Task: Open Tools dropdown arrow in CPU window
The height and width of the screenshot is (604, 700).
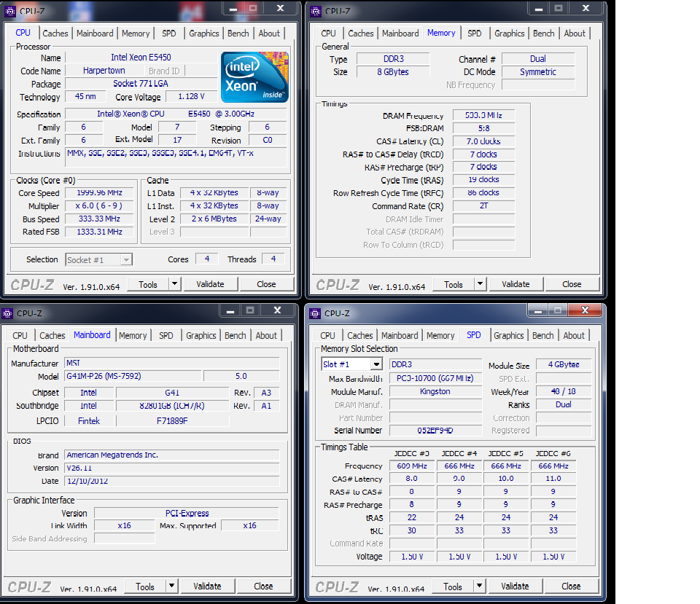Action: [x=174, y=283]
